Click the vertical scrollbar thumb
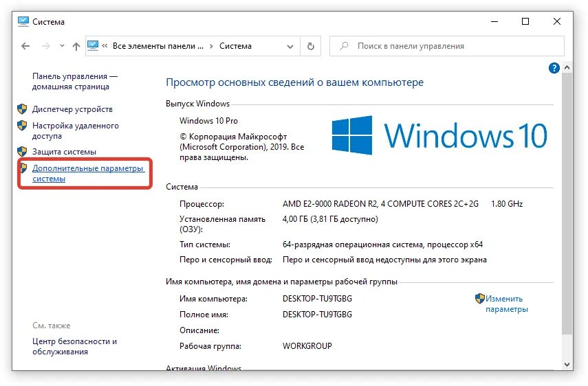 tap(567, 203)
